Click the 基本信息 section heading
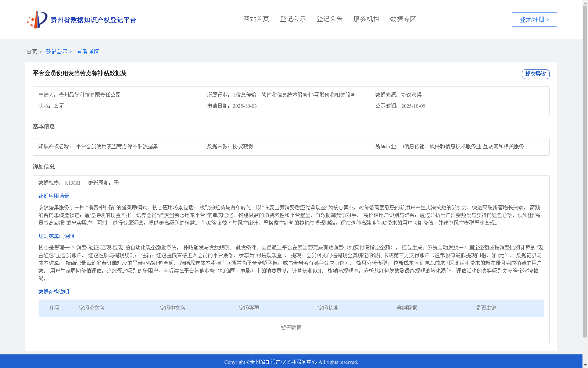 click(x=44, y=126)
